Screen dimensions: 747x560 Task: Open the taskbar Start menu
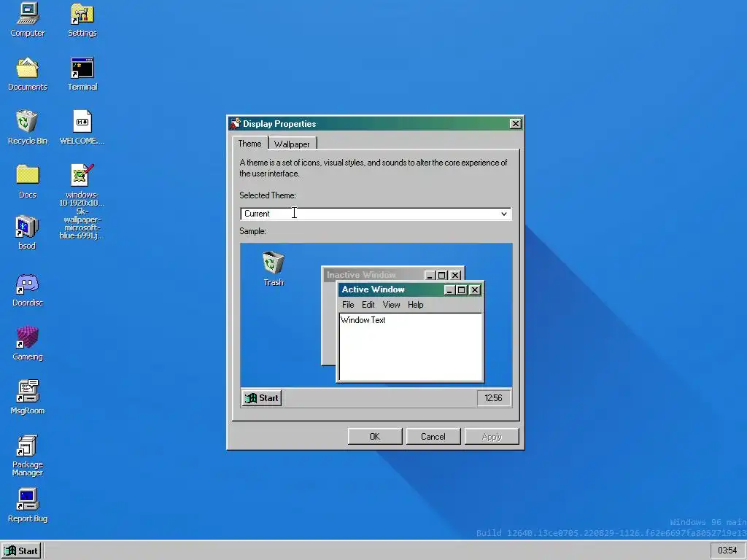21,551
